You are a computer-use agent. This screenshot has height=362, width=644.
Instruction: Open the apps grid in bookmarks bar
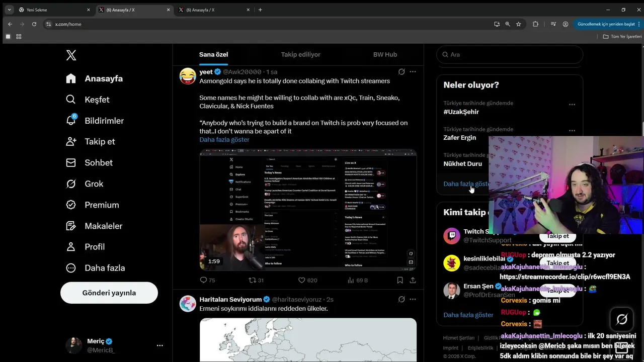click(x=19, y=36)
